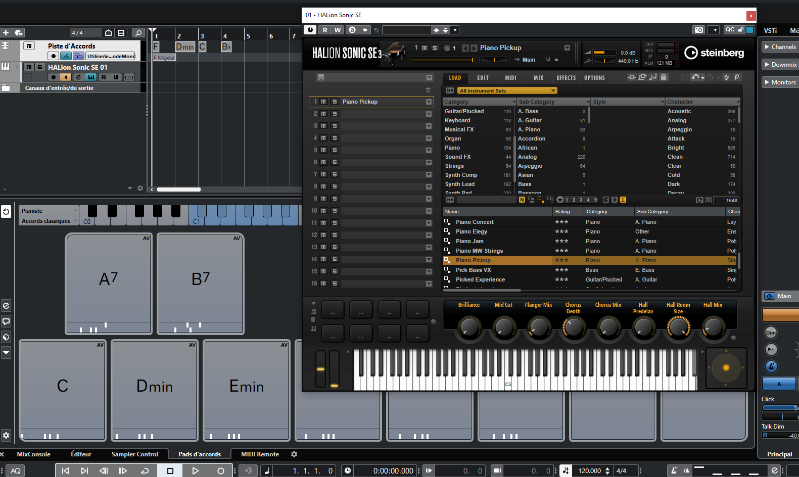Click the transport Record button

click(221, 470)
